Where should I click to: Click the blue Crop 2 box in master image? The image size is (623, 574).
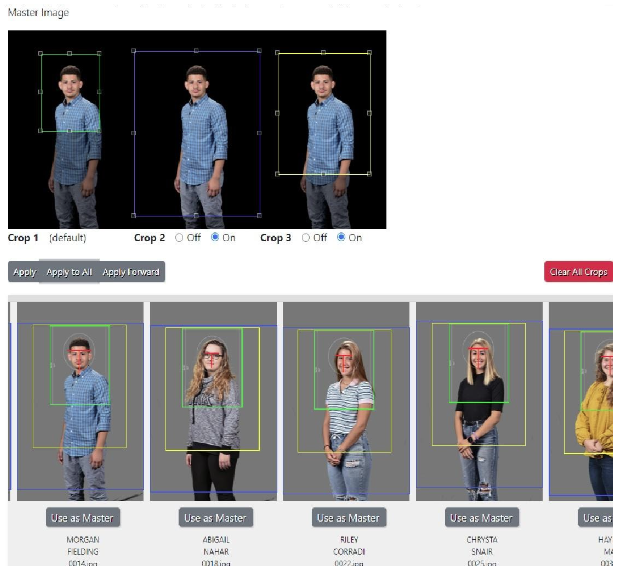point(197,133)
